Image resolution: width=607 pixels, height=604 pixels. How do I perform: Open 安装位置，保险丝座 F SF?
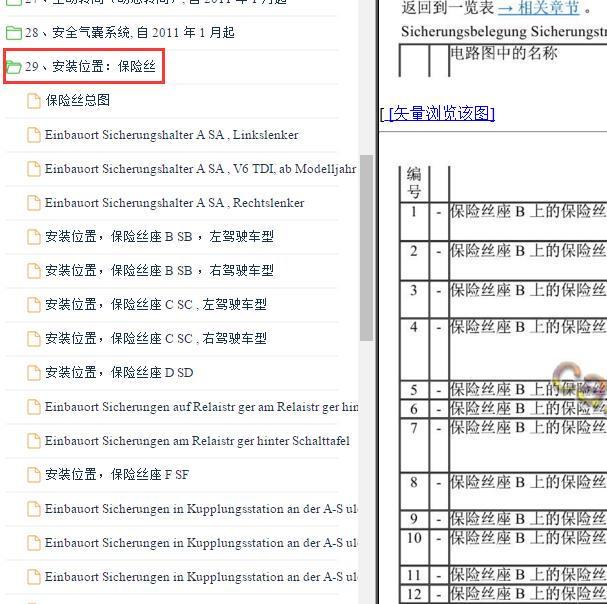pos(117,474)
